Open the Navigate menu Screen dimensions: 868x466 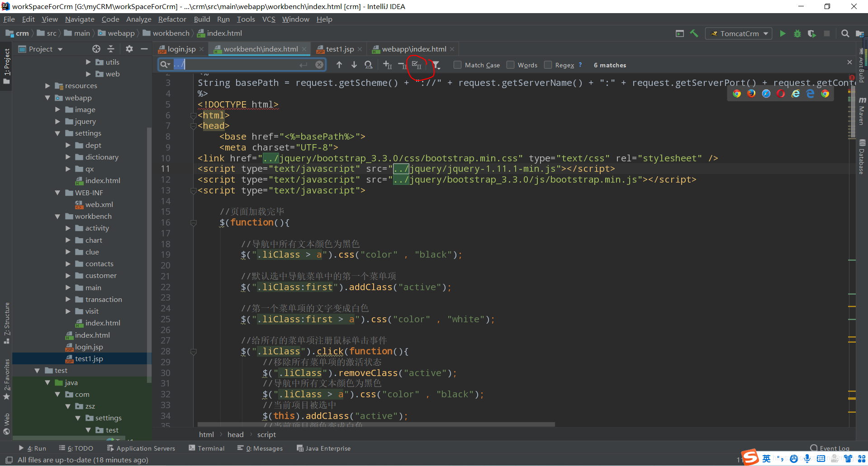click(x=80, y=19)
